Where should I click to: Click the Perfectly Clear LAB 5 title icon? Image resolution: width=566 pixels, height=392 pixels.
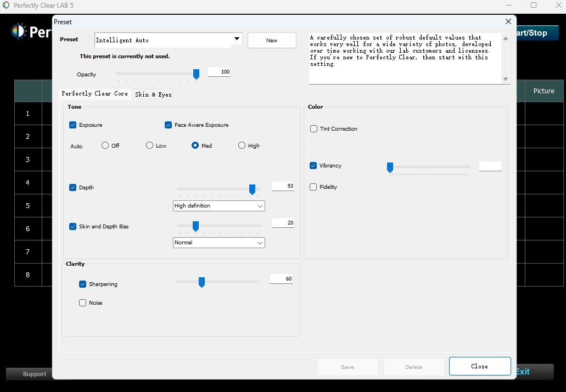[5, 5]
